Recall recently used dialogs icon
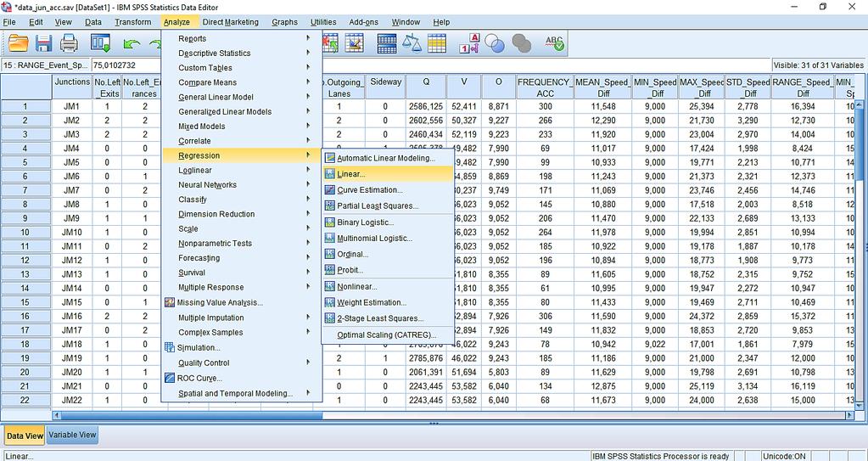868x461 pixels. [x=100, y=43]
